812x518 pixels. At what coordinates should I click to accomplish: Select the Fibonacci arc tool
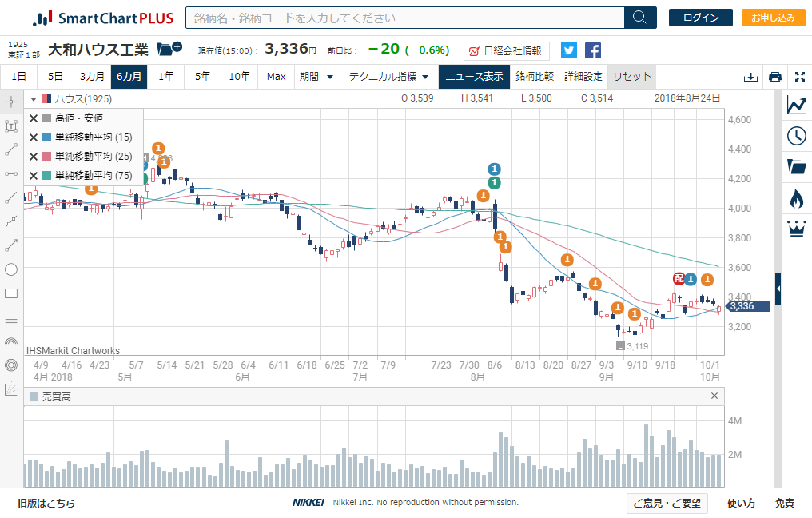(11, 341)
